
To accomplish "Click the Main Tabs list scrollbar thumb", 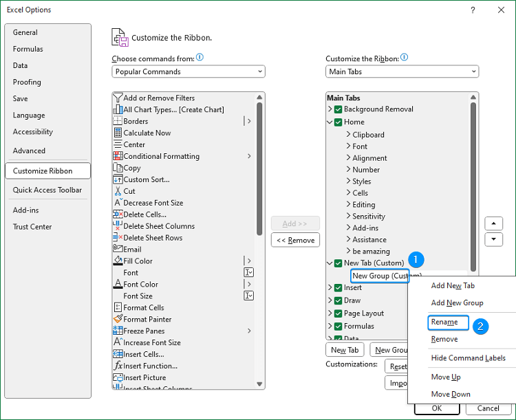I will 473,187.
